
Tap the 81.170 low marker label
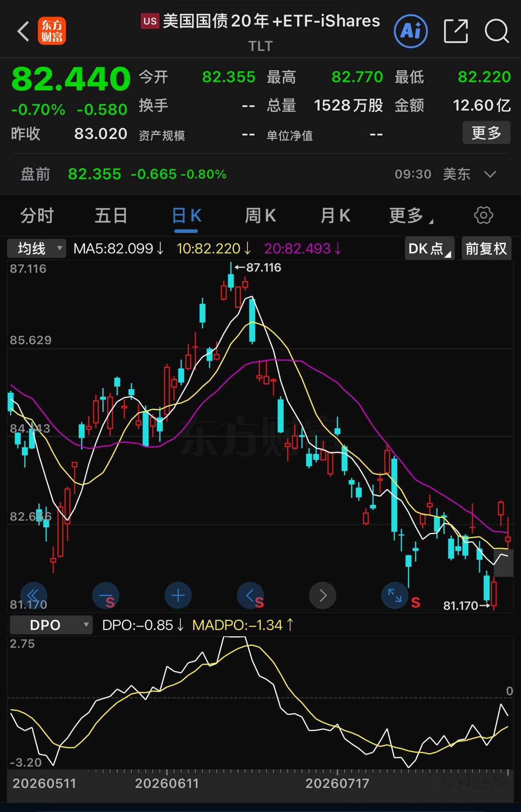coord(460,606)
